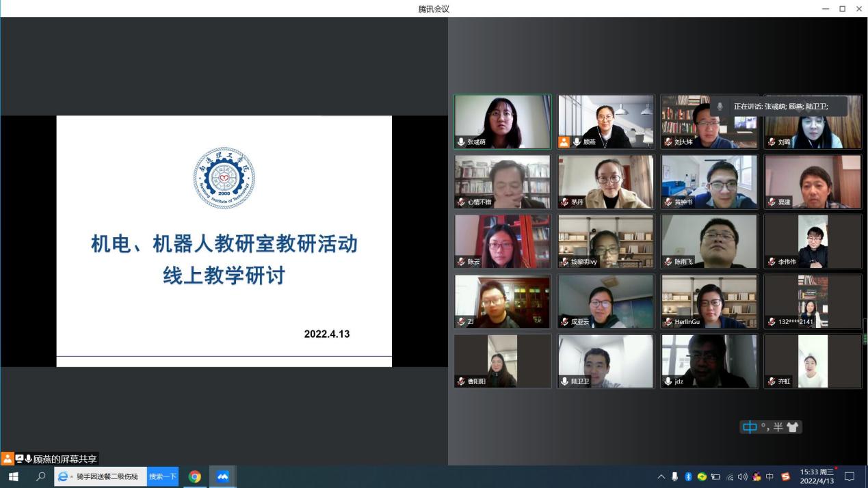868x488 pixels.
Task: Click the 正在讲话 speaking status text
Action: 780,107
